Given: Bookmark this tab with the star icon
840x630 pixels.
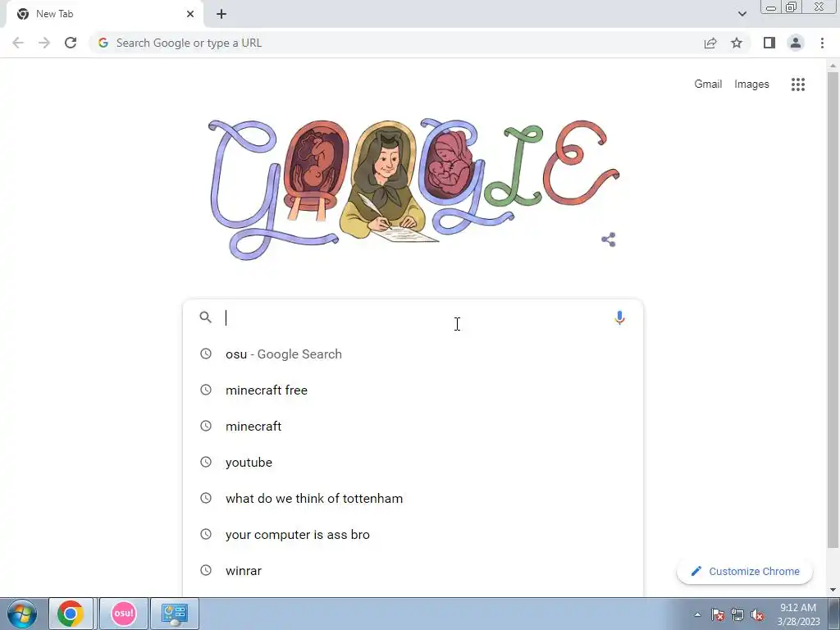Looking at the screenshot, I should [737, 43].
